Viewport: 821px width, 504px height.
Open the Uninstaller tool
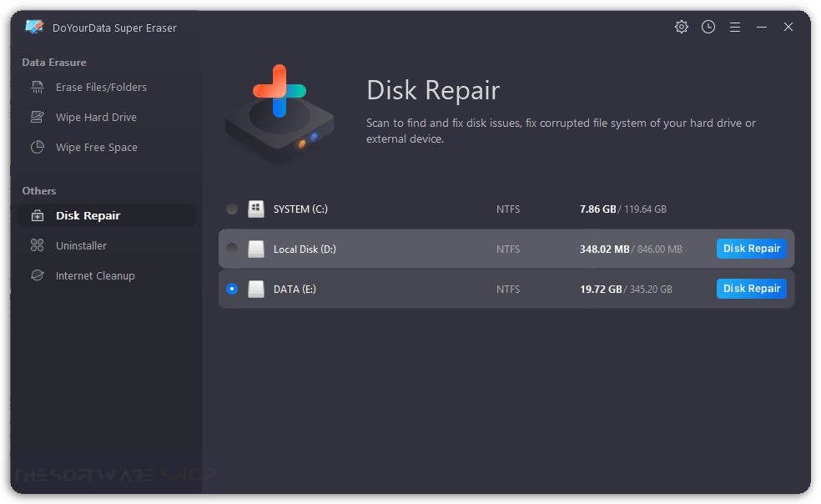point(107,245)
